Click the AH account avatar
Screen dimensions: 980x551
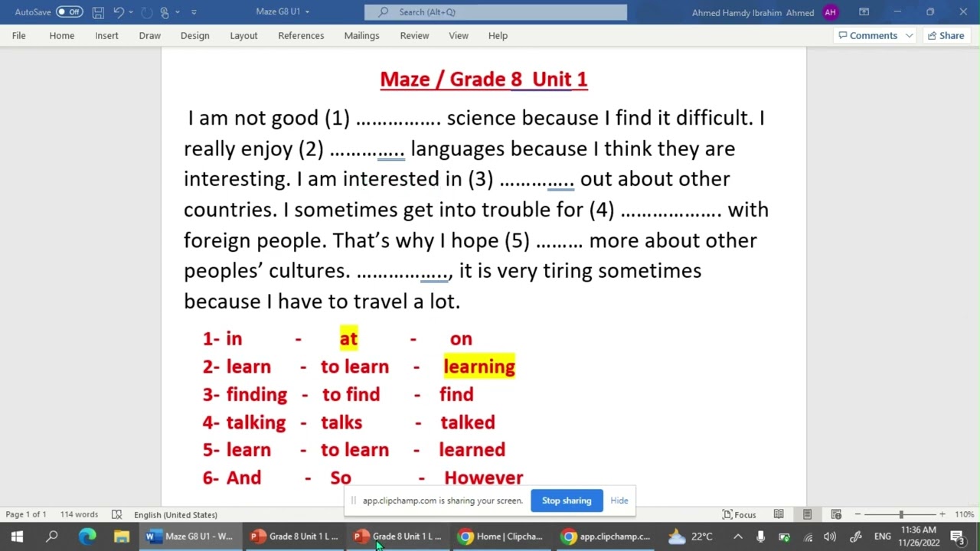coord(830,12)
